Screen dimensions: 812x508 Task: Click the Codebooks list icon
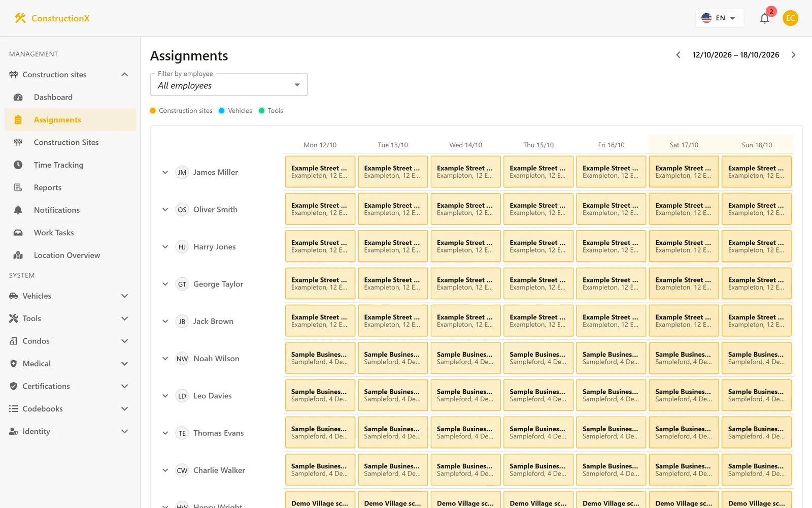point(14,408)
